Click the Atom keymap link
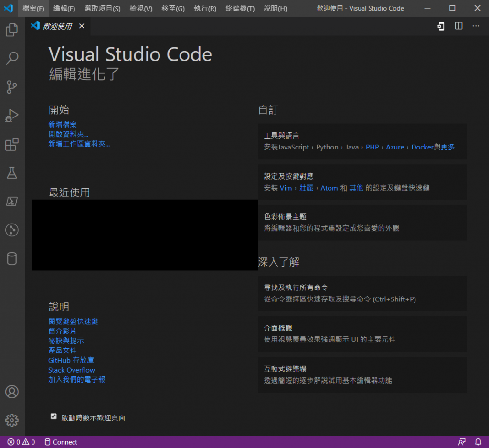The width and height of the screenshot is (489, 448). (x=330, y=188)
